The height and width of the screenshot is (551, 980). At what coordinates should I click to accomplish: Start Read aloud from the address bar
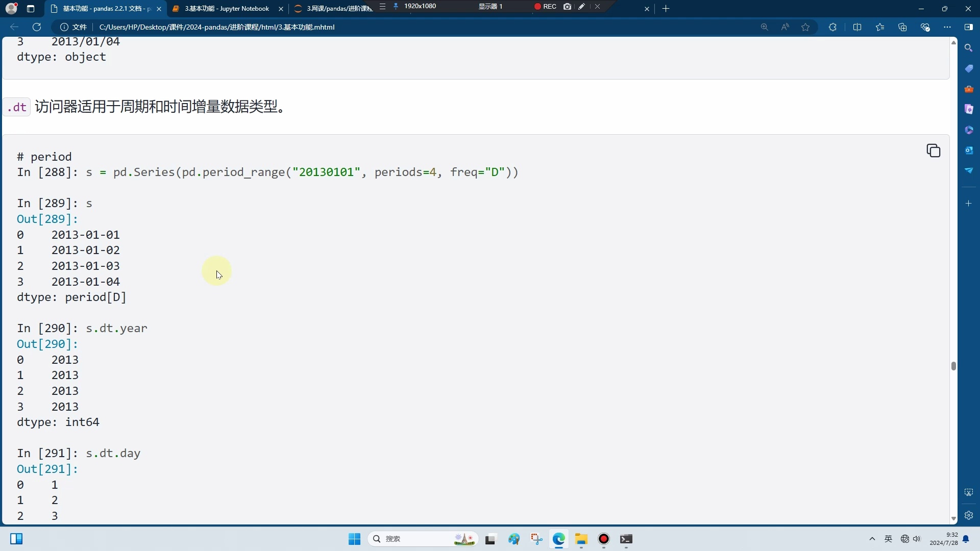point(785,27)
